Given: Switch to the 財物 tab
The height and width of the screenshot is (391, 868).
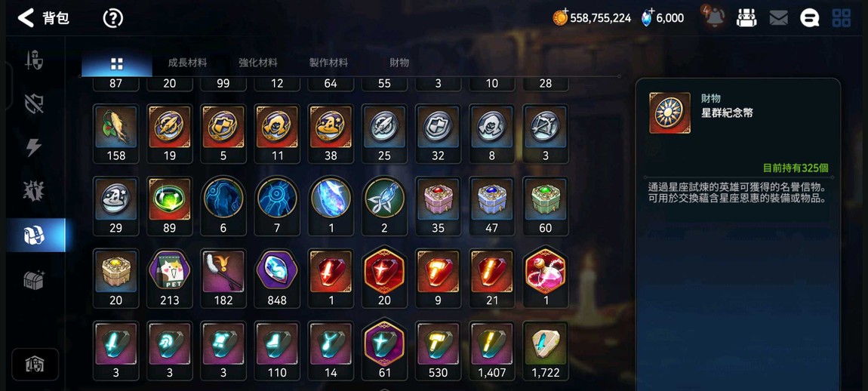Looking at the screenshot, I should click(399, 63).
